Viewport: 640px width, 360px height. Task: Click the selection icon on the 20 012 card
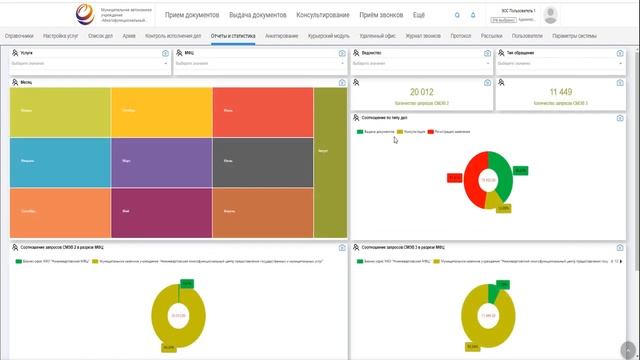click(x=356, y=82)
